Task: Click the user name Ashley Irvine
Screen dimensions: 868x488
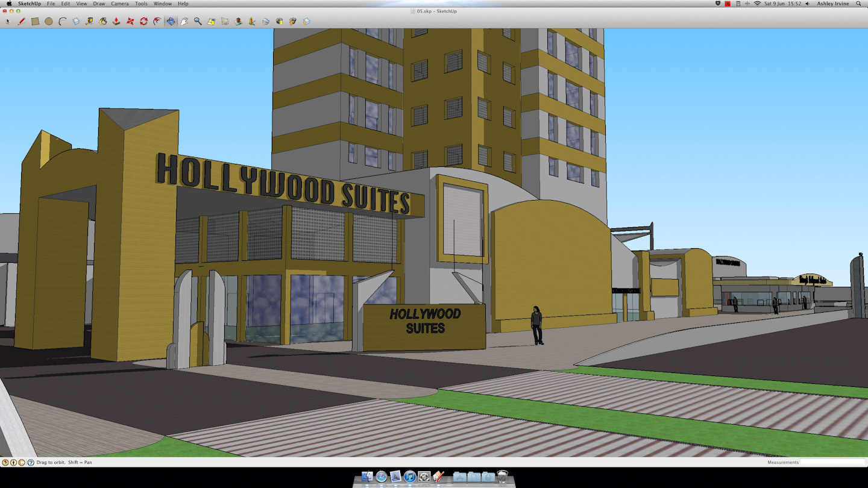Action: click(833, 4)
